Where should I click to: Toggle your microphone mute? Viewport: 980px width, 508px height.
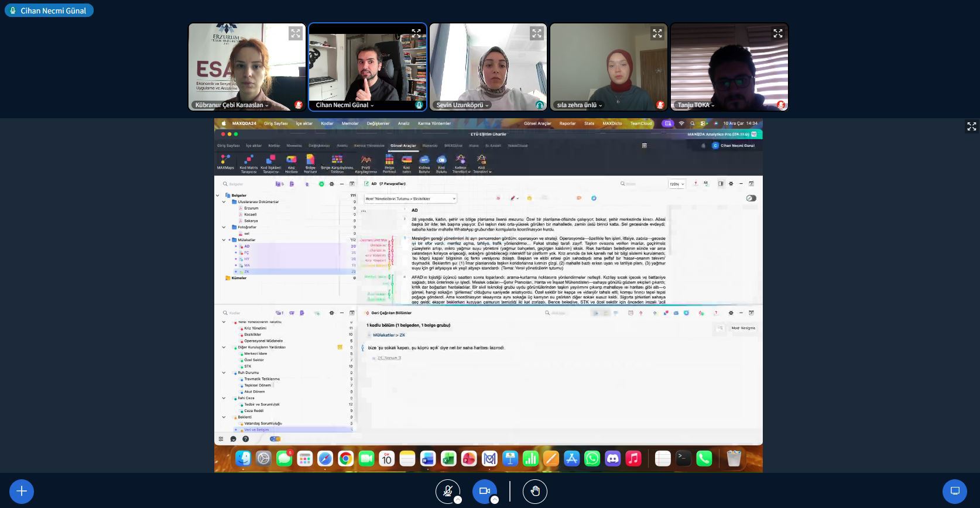(x=447, y=491)
